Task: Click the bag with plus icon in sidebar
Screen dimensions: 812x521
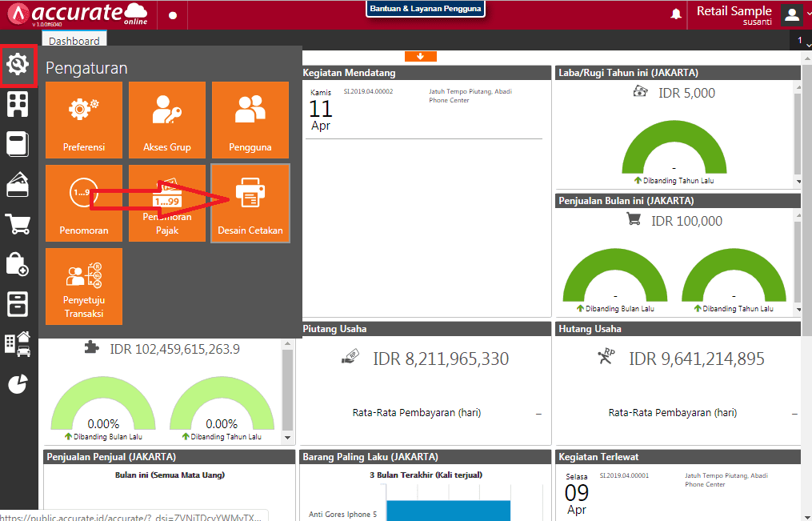Action: 18,264
